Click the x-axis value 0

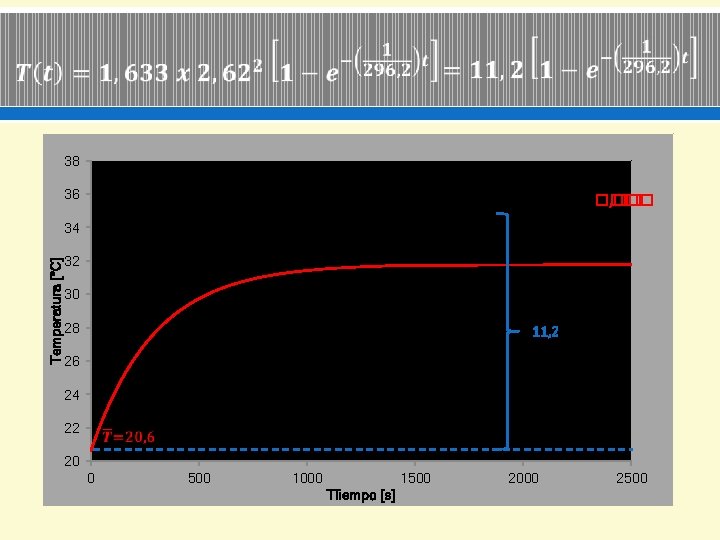click(x=91, y=478)
